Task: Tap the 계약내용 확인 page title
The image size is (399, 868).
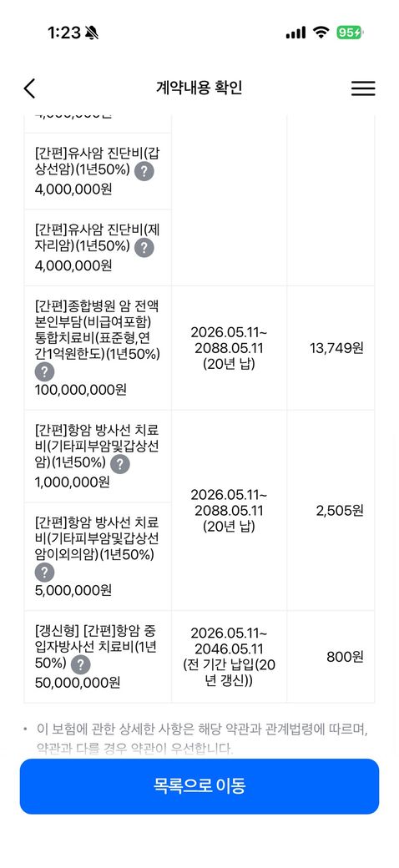Action: [x=199, y=88]
